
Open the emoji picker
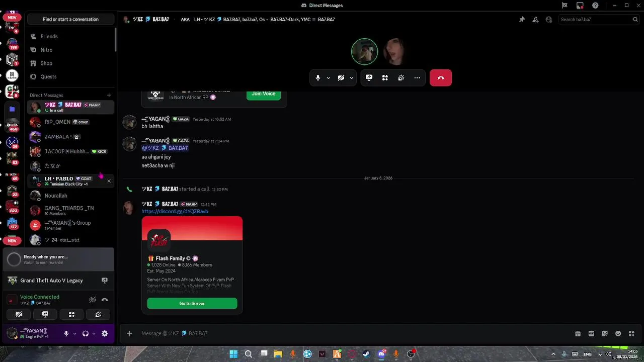(618, 333)
